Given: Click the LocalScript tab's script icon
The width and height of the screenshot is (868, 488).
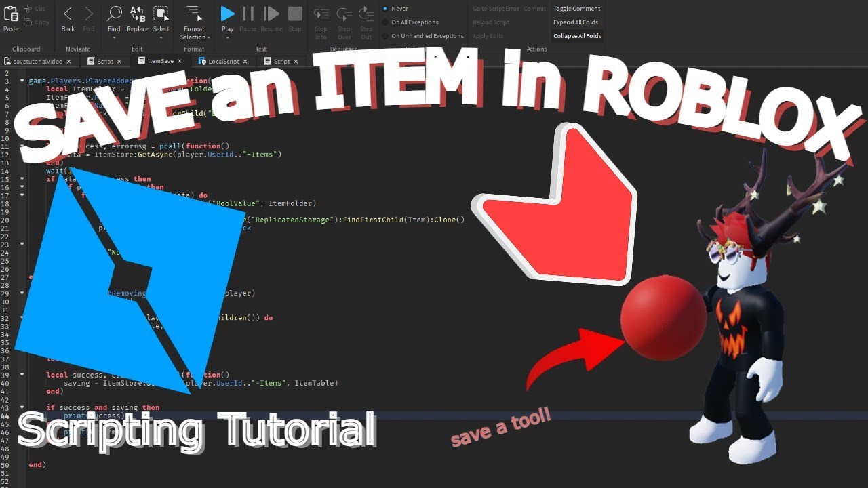Looking at the screenshot, I should (202, 61).
